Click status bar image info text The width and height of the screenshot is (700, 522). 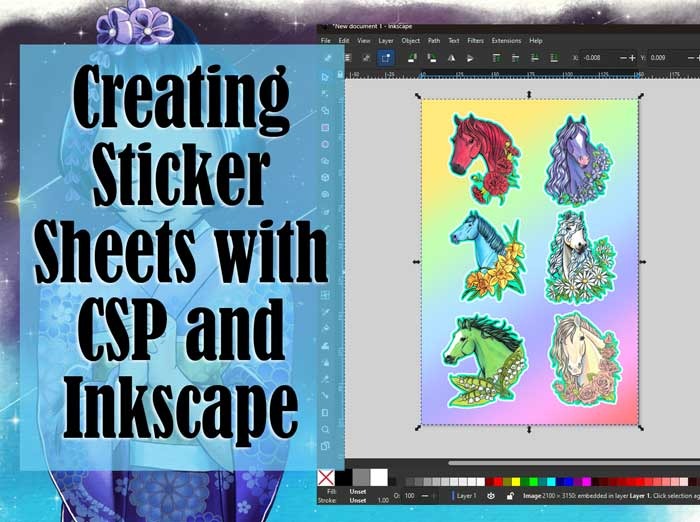point(611,496)
